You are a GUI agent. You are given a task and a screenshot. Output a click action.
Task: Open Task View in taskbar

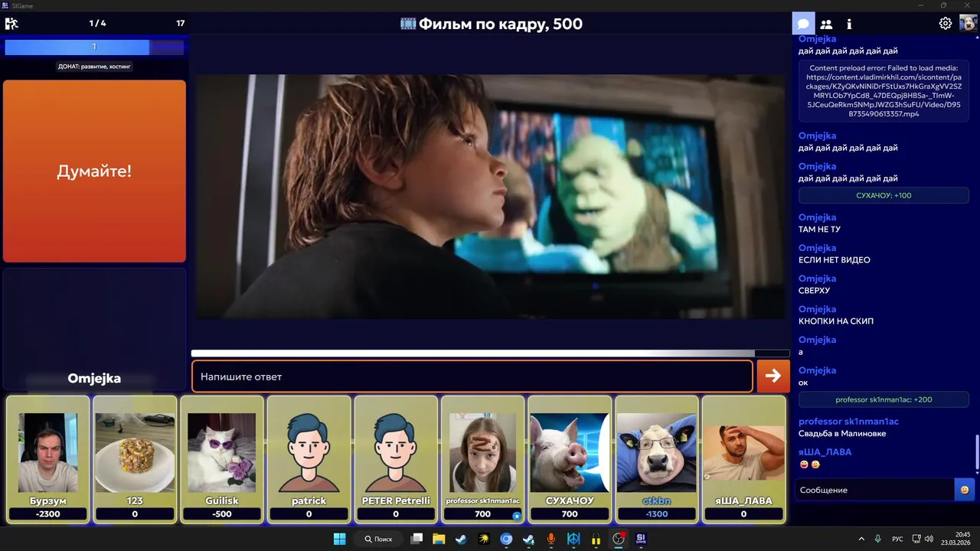coord(416,539)
